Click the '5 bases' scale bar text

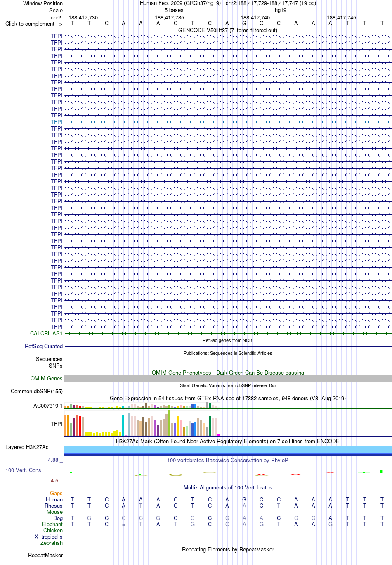(174, 10)
